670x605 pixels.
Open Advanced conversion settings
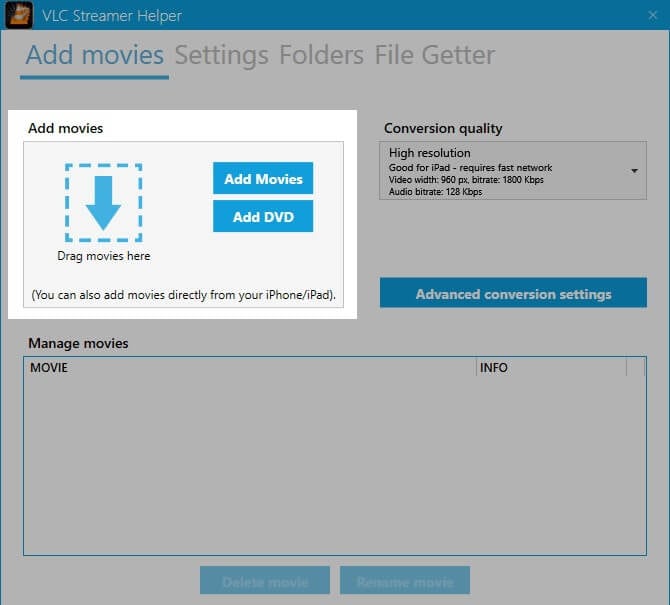point(513,294)
